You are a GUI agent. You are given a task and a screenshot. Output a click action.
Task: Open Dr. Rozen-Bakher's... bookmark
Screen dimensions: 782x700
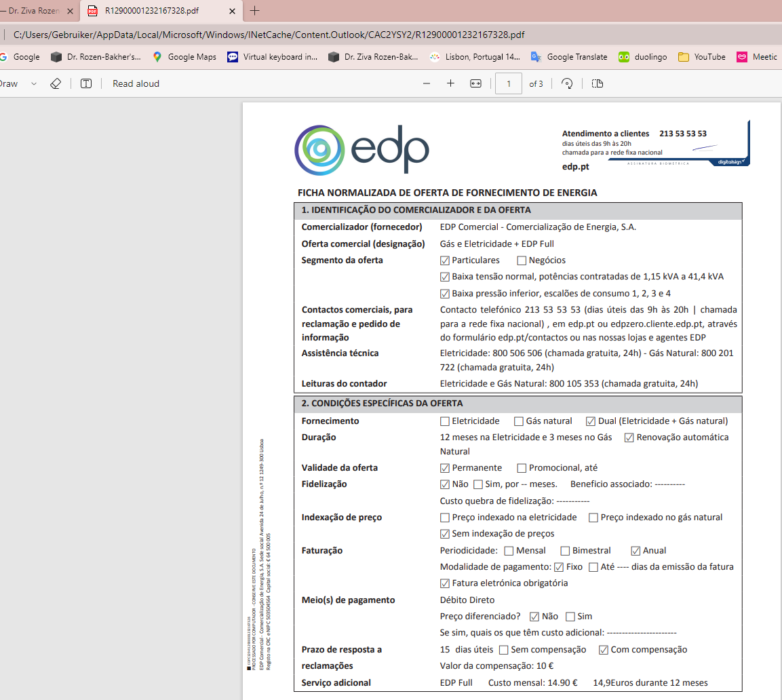coord(96,57)
